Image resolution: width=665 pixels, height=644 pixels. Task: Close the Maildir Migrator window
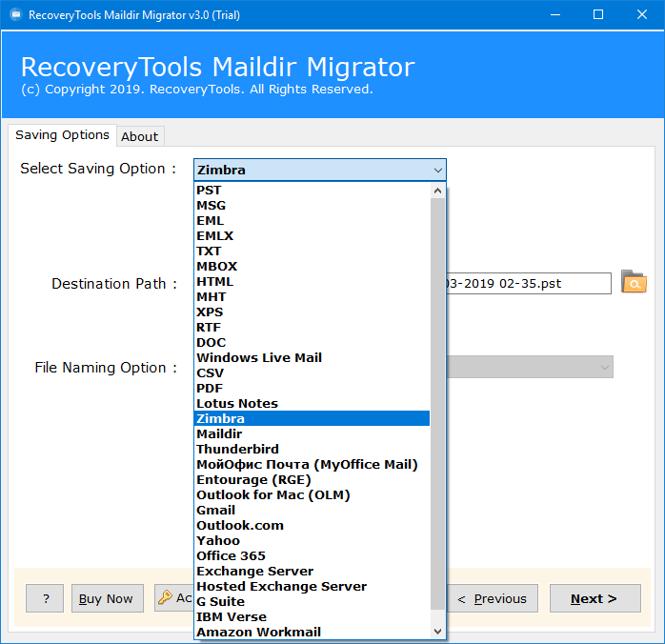click(x=642, y=15)
